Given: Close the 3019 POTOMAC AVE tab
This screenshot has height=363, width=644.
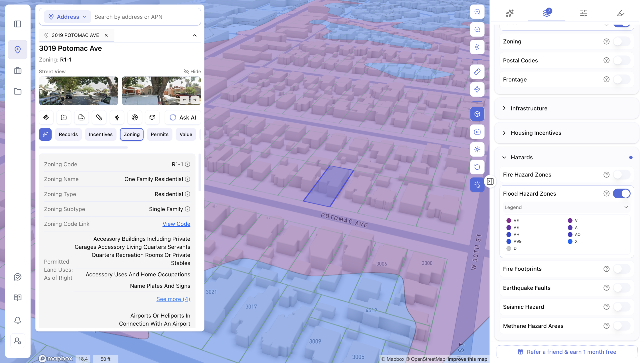Looking at the screenshot, I should pyautogui.click(x=106, y=35).
